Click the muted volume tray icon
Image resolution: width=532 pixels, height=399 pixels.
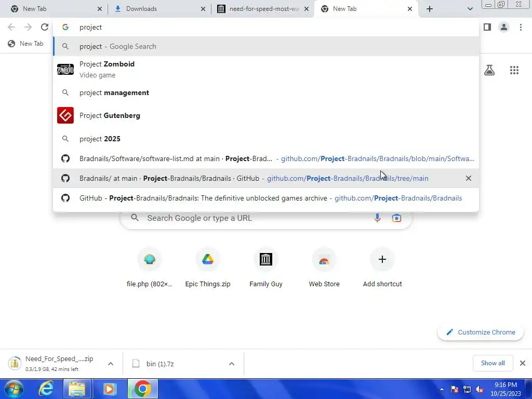click(x=480, y=389)
